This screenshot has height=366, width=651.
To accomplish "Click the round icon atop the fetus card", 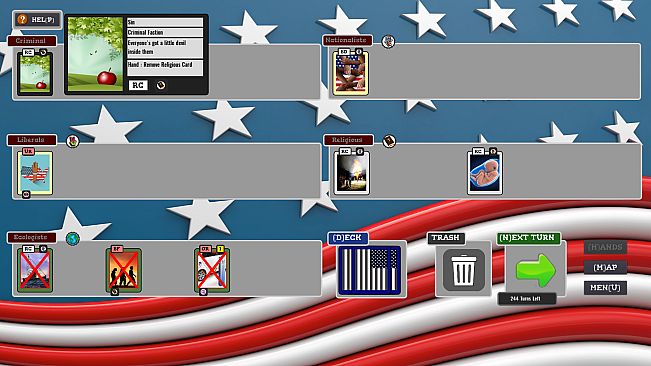I will click(493, 151).
